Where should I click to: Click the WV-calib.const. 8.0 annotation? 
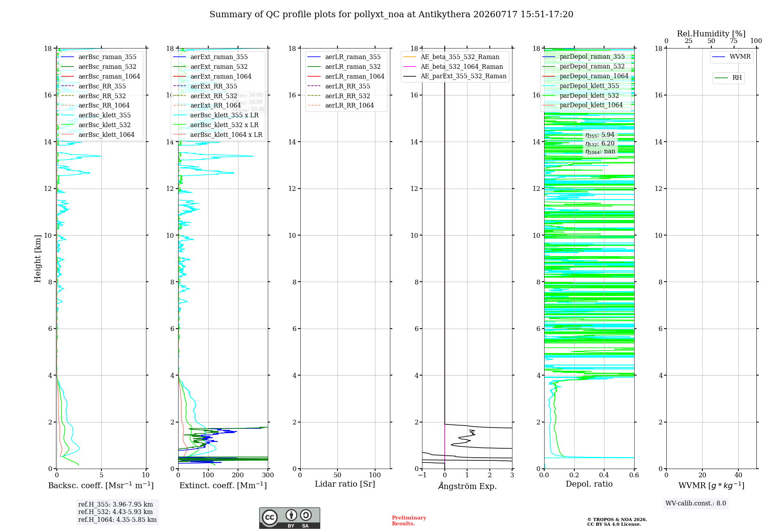pyautogui.click(x=696, y=503)
